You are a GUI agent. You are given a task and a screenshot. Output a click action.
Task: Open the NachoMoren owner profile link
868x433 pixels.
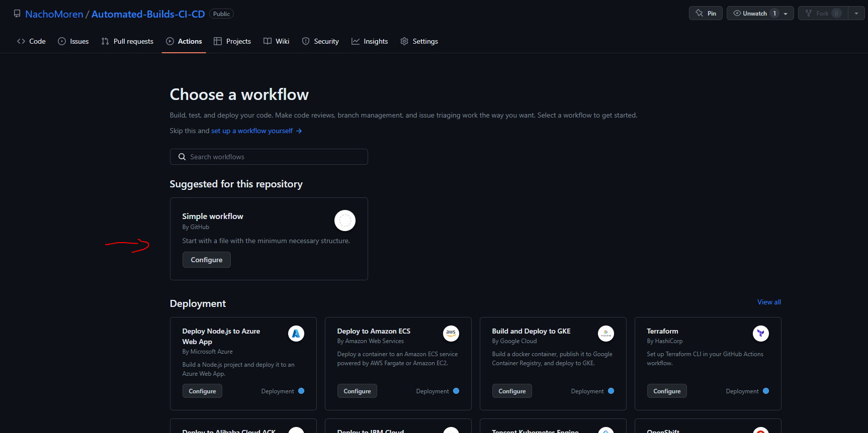pyautogui.click(x=54, y=14)
